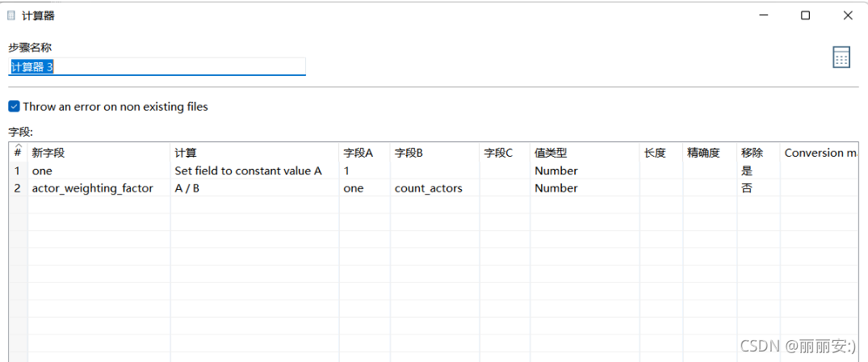Image resolution: width=868 pixels, height=362 pixels.
Task: Click the Conversion mask column header
Action: click(x=820, y=153)
